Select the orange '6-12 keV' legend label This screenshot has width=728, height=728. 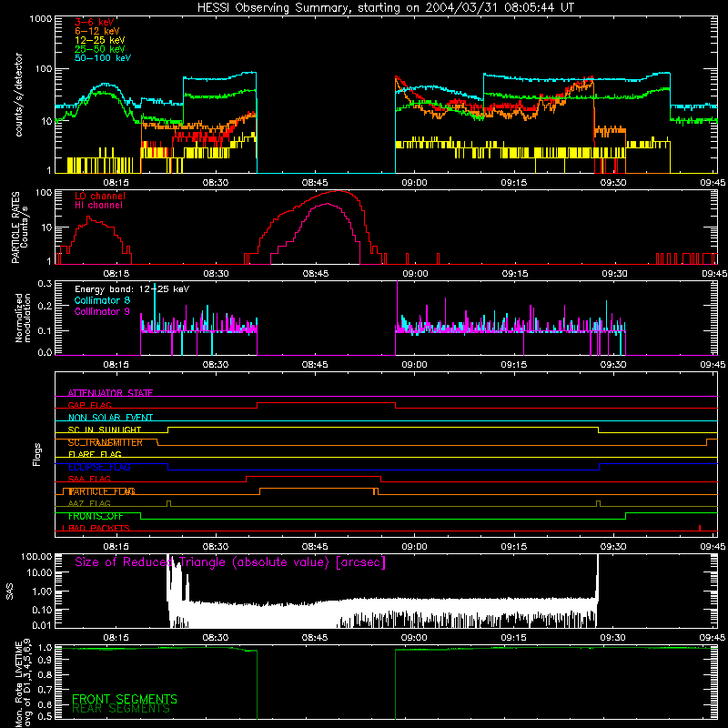click(97, 31)
